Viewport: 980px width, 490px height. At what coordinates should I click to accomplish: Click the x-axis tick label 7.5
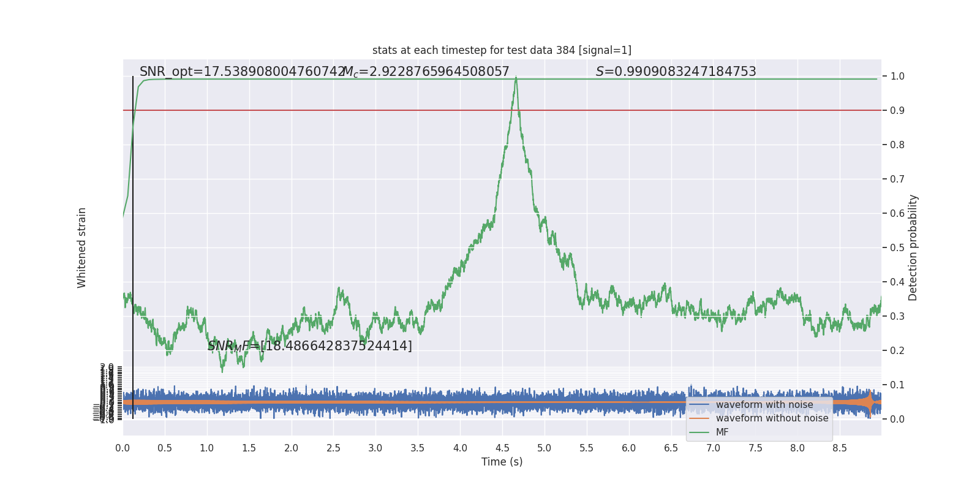[x=755, y=448]
